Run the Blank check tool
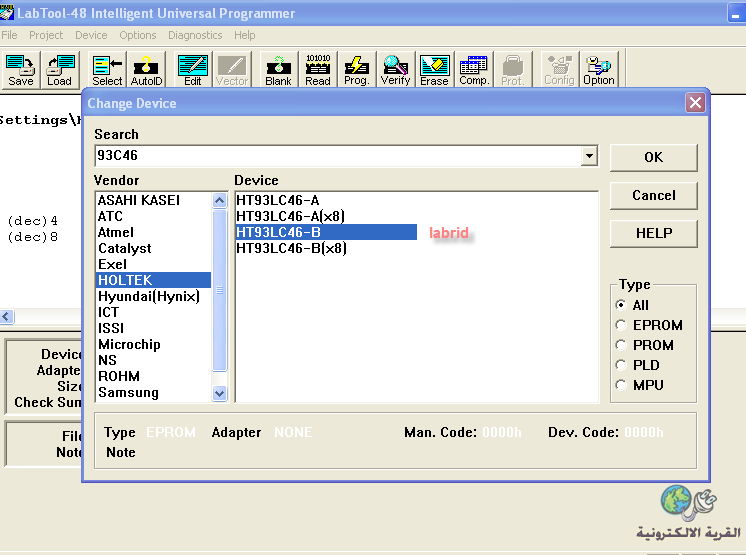 click(x=278, y=69)
